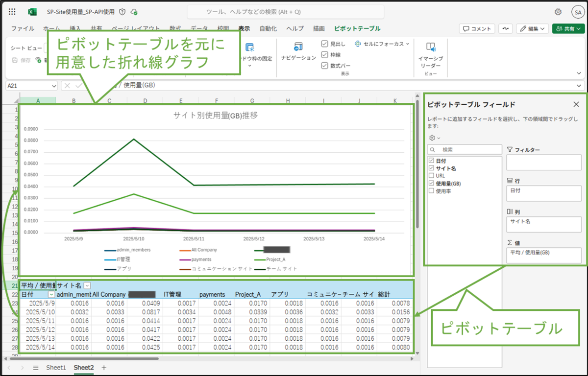
Task: Open the Microsoft 365 app launcher waffle
Action: pos(12,12)
